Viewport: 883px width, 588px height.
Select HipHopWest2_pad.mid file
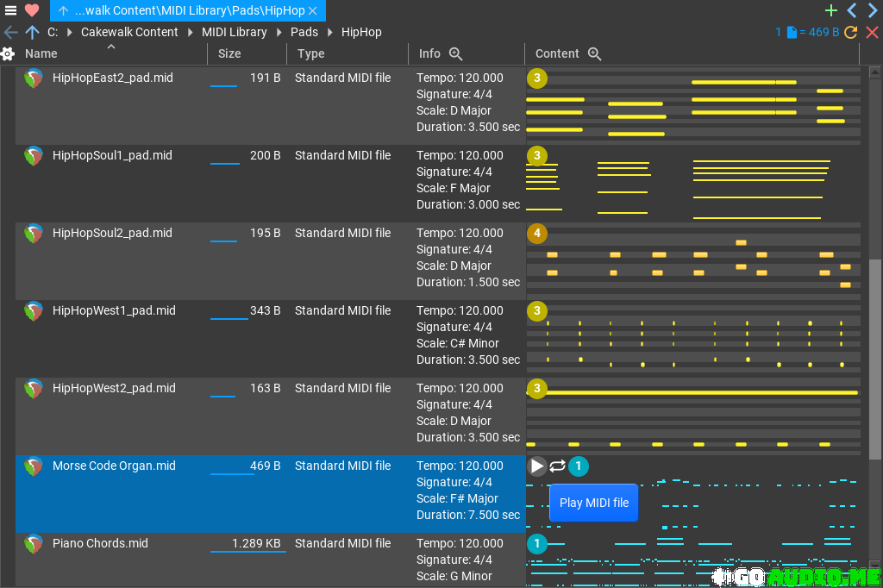pyautogui.click(x=114, y=389)
